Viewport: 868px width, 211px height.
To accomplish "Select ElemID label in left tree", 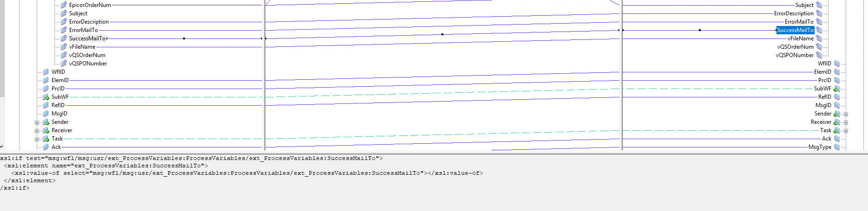I will tap(60, 80).
